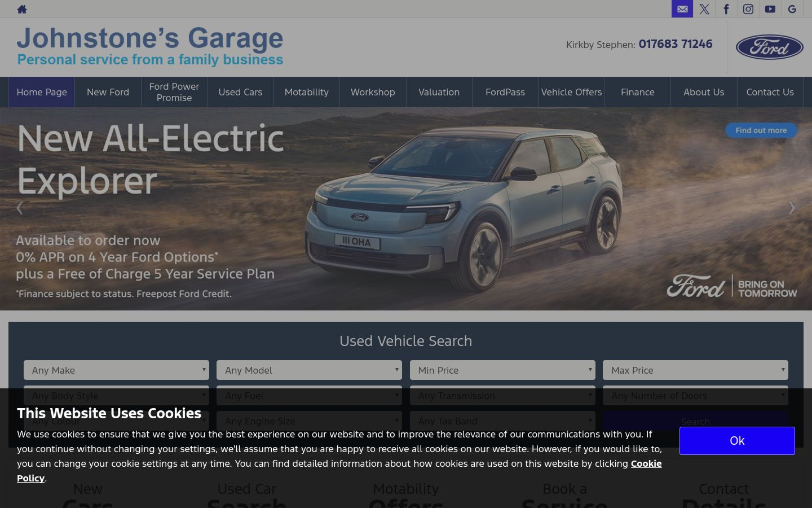This screenshot has height=508, width=812.
Task: Open the email envelope icon
Action: pyautogui.click(x=682, y=9)
